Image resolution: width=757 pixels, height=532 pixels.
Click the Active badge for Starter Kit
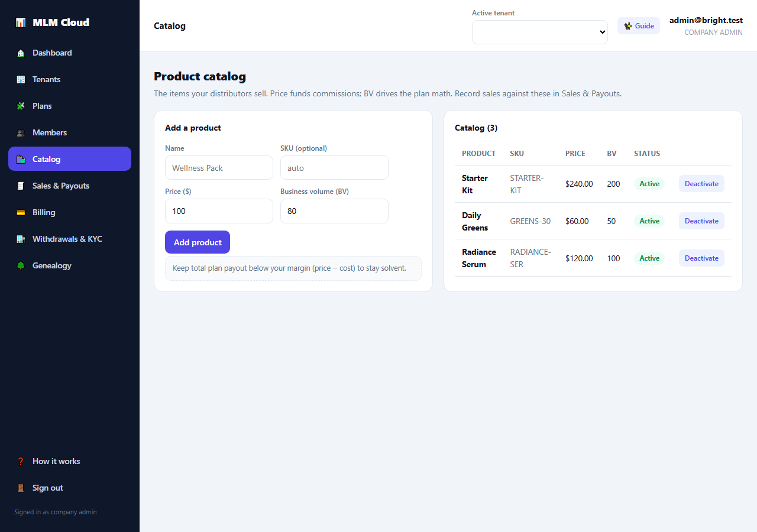tap(649, 184)
